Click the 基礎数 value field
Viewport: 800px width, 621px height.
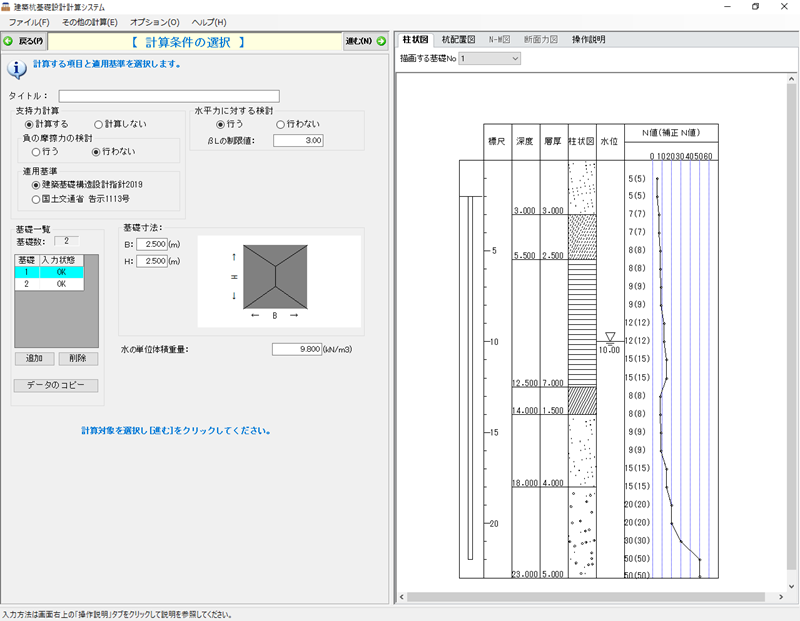(66, 241)
